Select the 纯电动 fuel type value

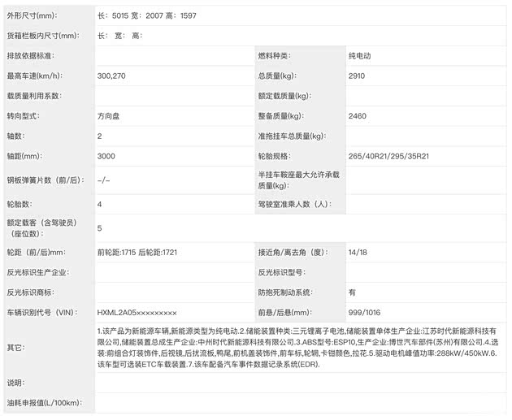tap(362, 56)
